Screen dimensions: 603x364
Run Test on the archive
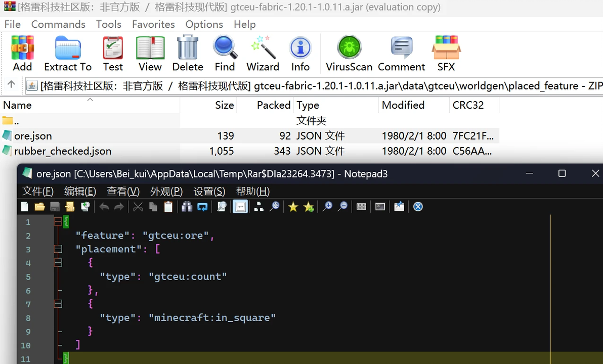pos(113,54)
